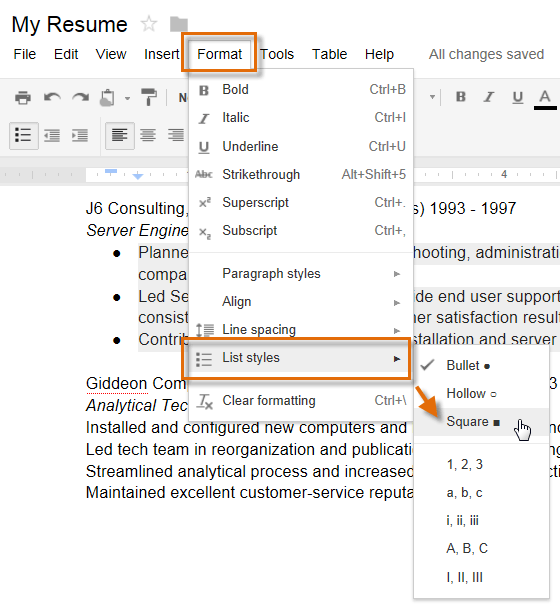This screenshot has height=605, width=560.
Task: Choose Italic in Format menu
Action: point(301,118)
